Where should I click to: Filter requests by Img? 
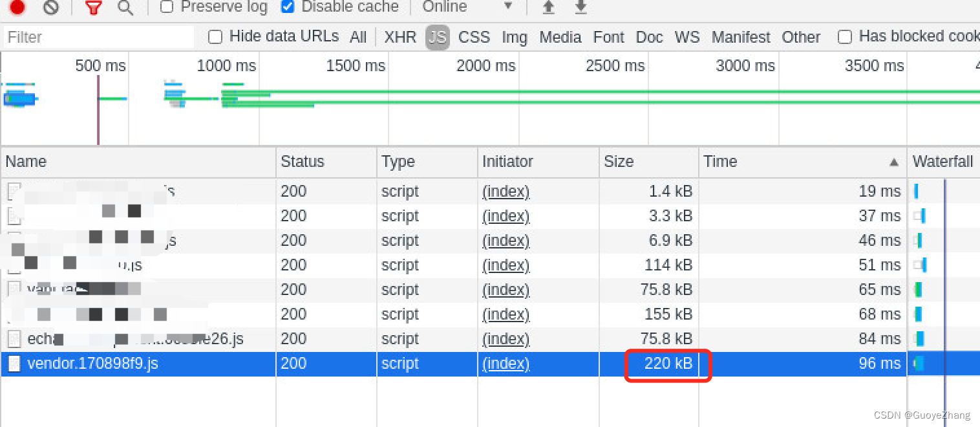click(515, 38)
